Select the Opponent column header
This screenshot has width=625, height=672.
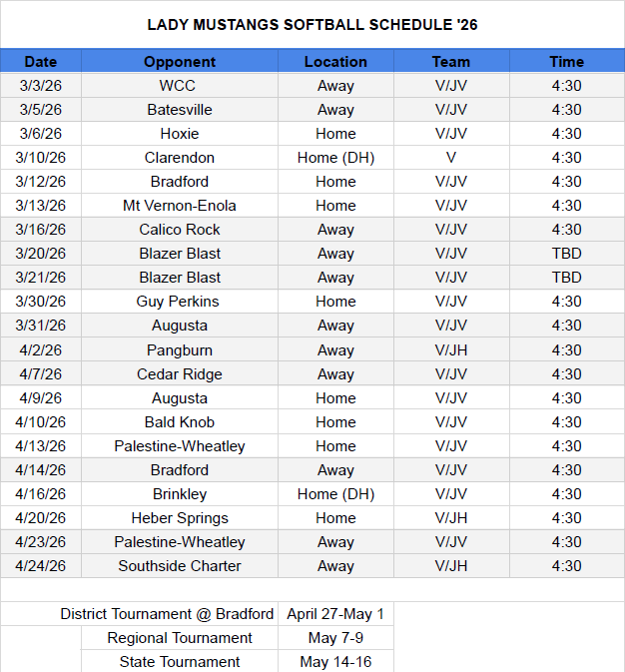point(180,62)
